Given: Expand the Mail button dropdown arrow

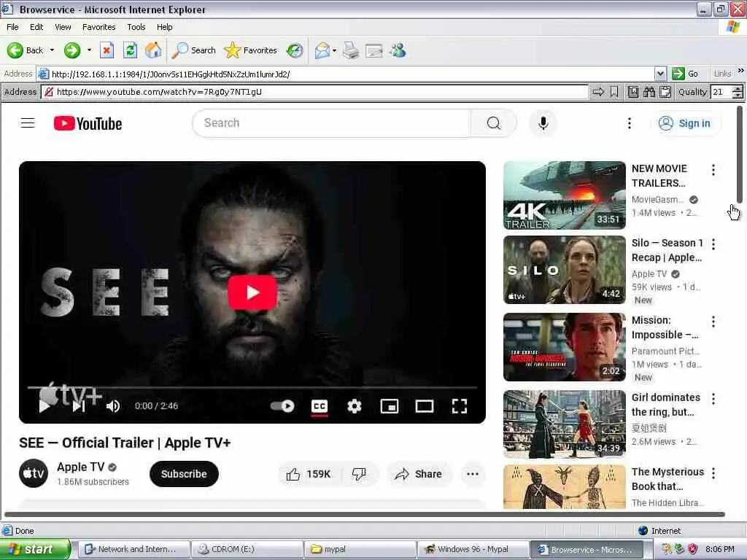Looking at the screenshot, I should coord(334,50).
